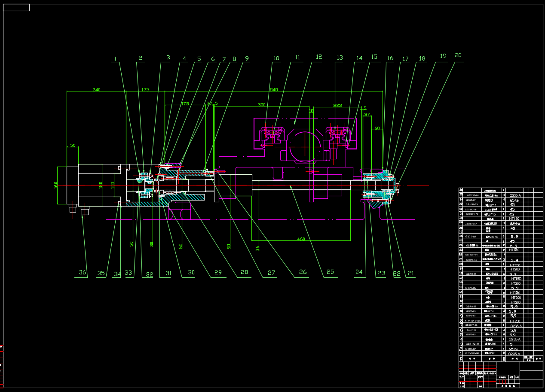Select the ZQ4606-87 cell in the parts table

click(471, 224)
